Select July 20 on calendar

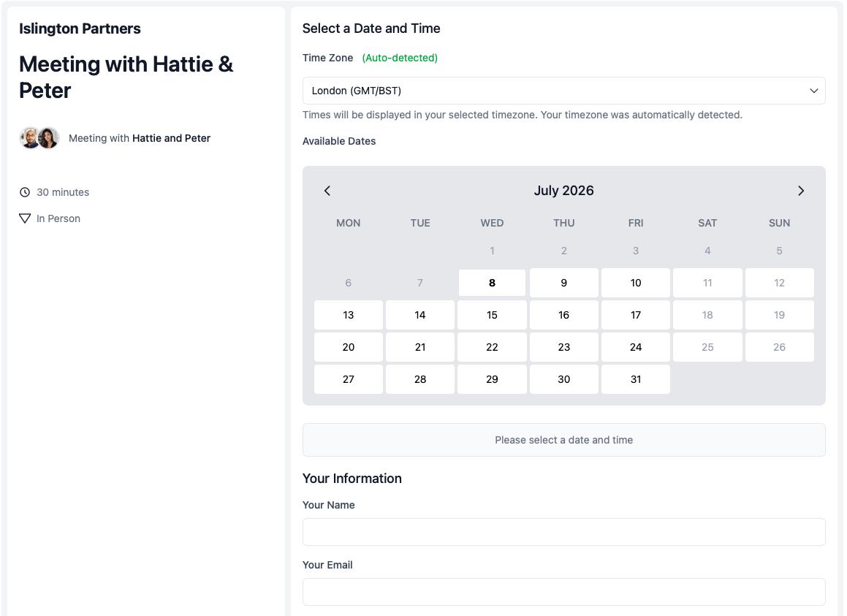point(349,347)
